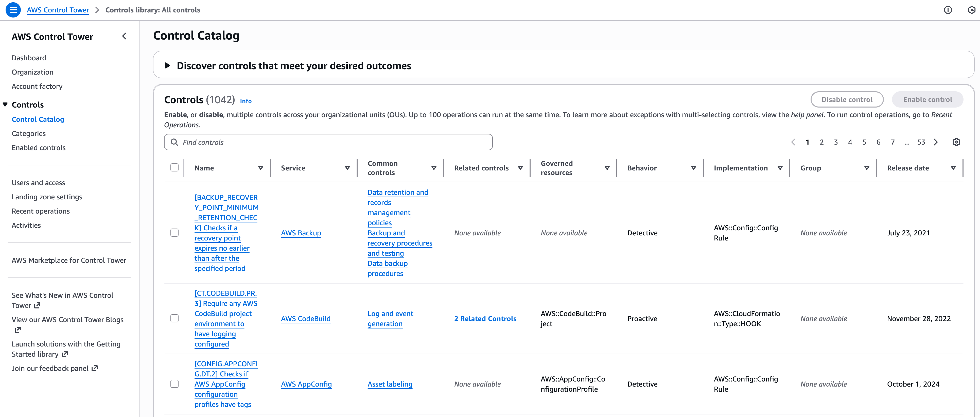The height and width of the screenshot is (417, 980).
Task: Open Governed resources column dropdown
Action: pos(607,168)
